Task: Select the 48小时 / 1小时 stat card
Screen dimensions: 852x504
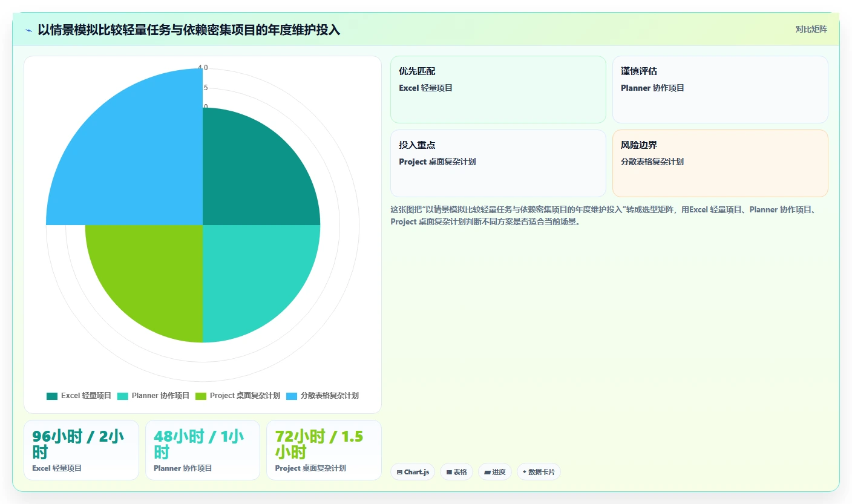Action: pos(203,450)
